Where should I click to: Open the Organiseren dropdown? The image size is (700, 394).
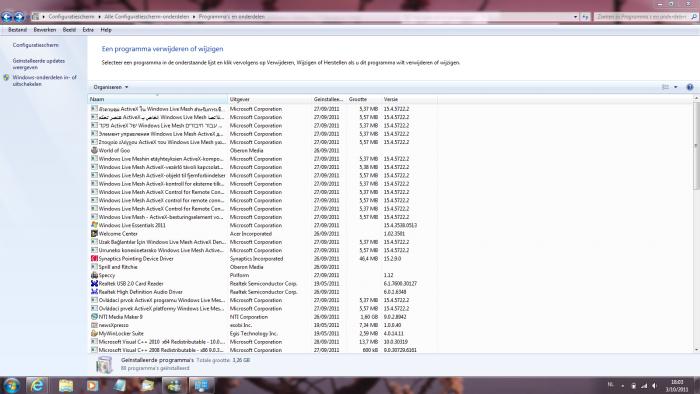click(111, 87)
